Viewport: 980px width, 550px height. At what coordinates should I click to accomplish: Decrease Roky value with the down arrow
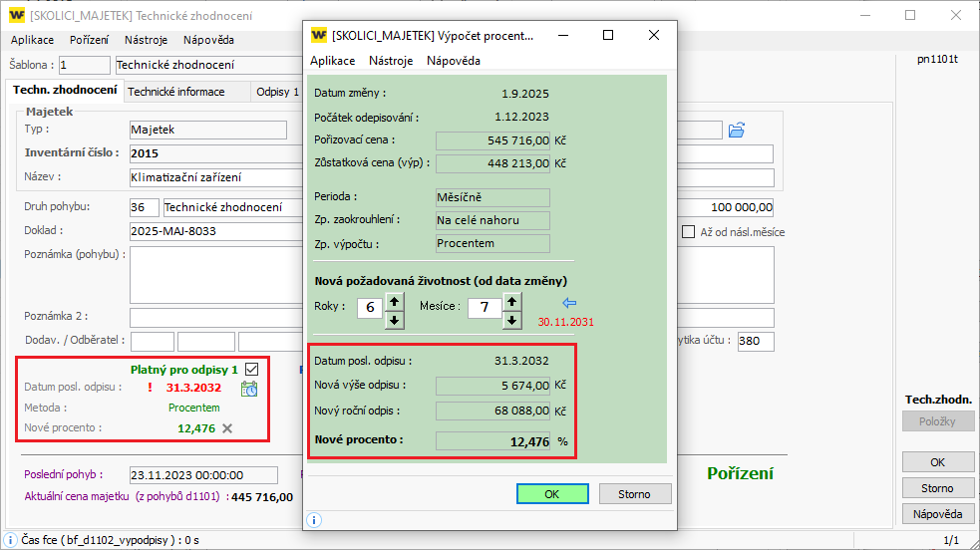coord(395,319)
